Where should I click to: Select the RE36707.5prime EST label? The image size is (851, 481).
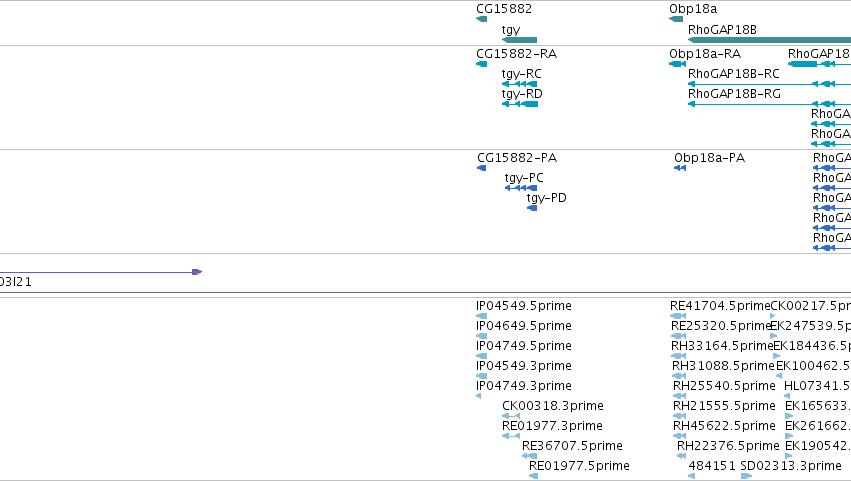tap(572, 446)
